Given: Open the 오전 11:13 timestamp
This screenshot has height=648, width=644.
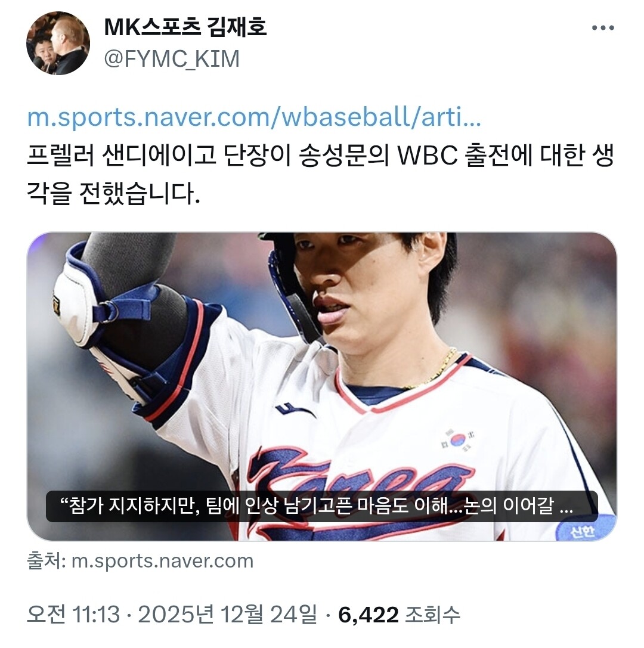Looking at the screenshot, I should 73,615.
